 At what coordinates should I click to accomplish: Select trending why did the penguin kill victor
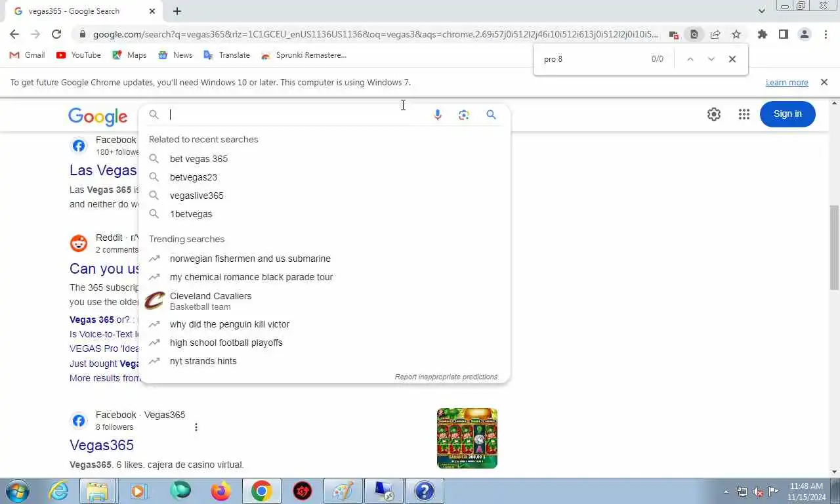tap(324, 324)
